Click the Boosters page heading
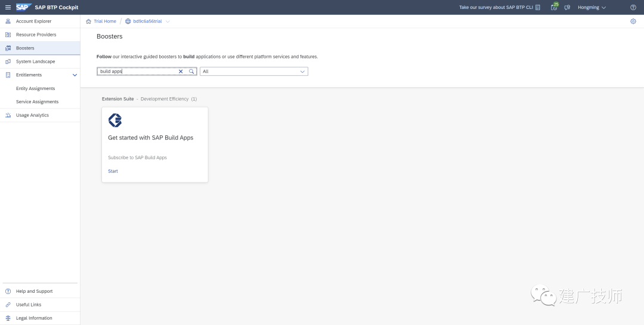 [110, 36]
